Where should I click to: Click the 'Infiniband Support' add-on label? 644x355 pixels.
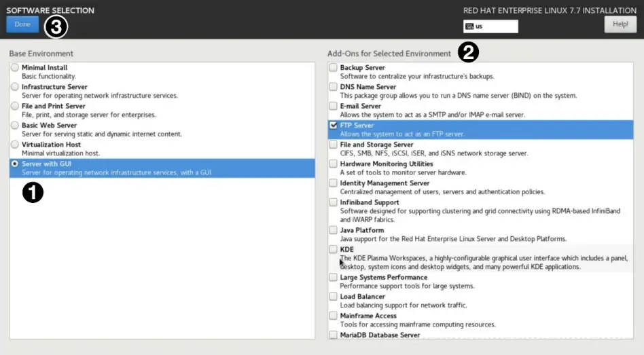(x=370, y=202)
